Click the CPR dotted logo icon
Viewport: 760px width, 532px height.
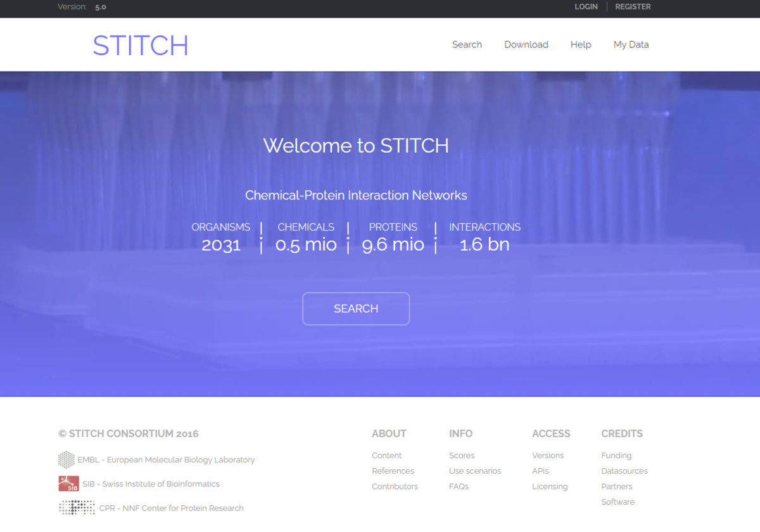click(77, 508)
